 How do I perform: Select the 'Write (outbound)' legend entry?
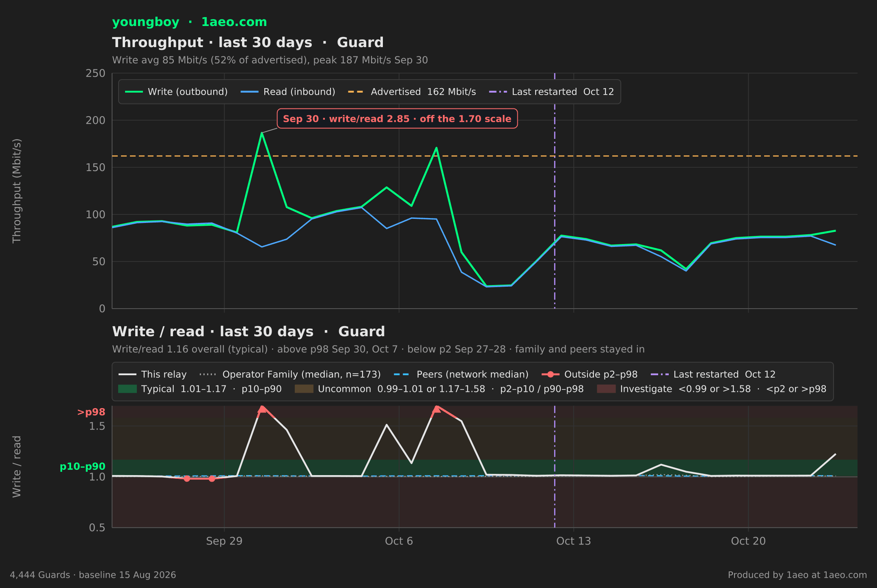pos(176,92)
